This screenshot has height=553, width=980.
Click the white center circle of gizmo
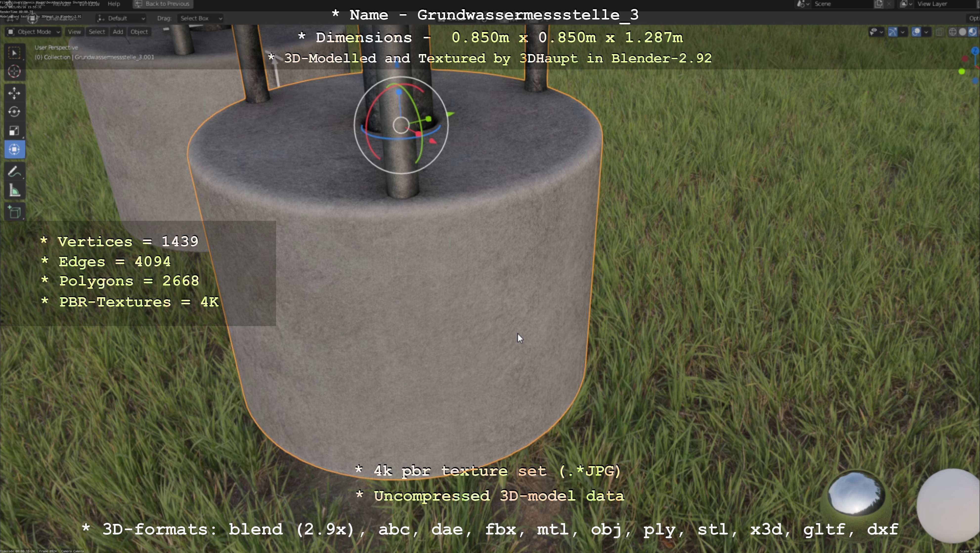[x=401, y=125]
